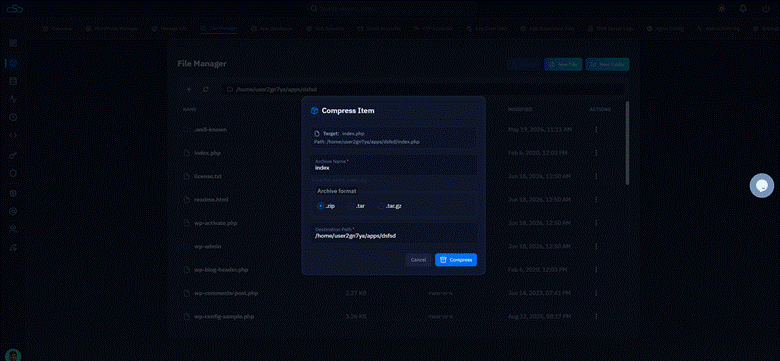Toggle light theme sun icon

722,8
